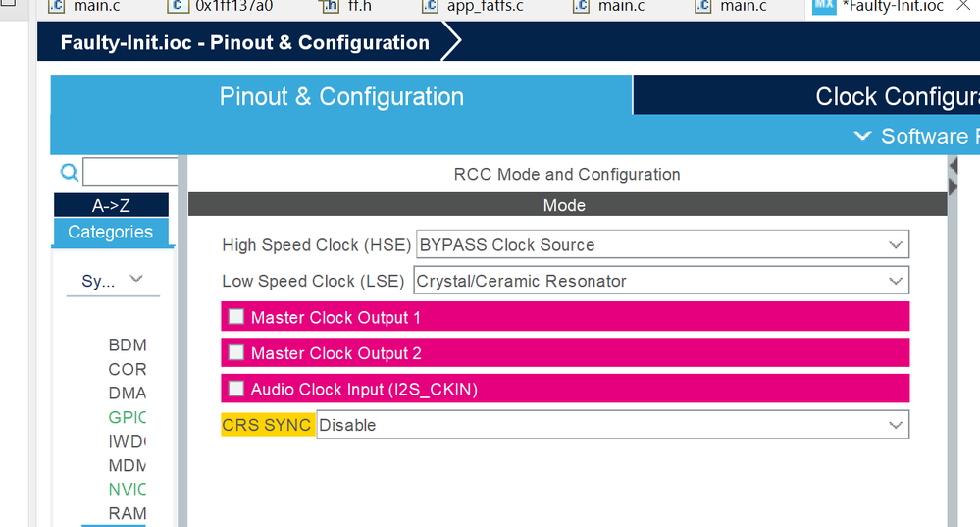Switch the peripheral list to A->Z view
The height and width of the screenshot is (527, 980).
pyautogui.click(x=111, y=205)
